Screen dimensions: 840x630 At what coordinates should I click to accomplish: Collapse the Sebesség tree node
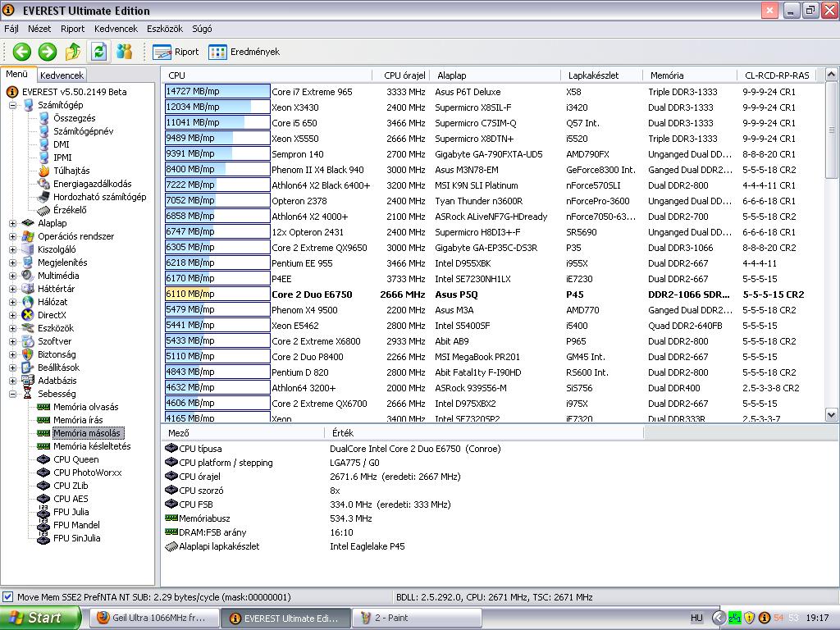[12, 394]
